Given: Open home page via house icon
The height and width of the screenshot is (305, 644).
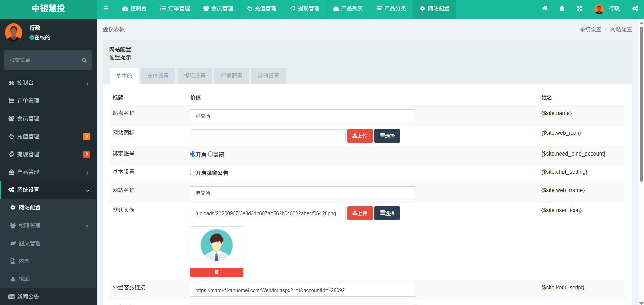Looking at the screenshot, I should click(x=545, y=9).
